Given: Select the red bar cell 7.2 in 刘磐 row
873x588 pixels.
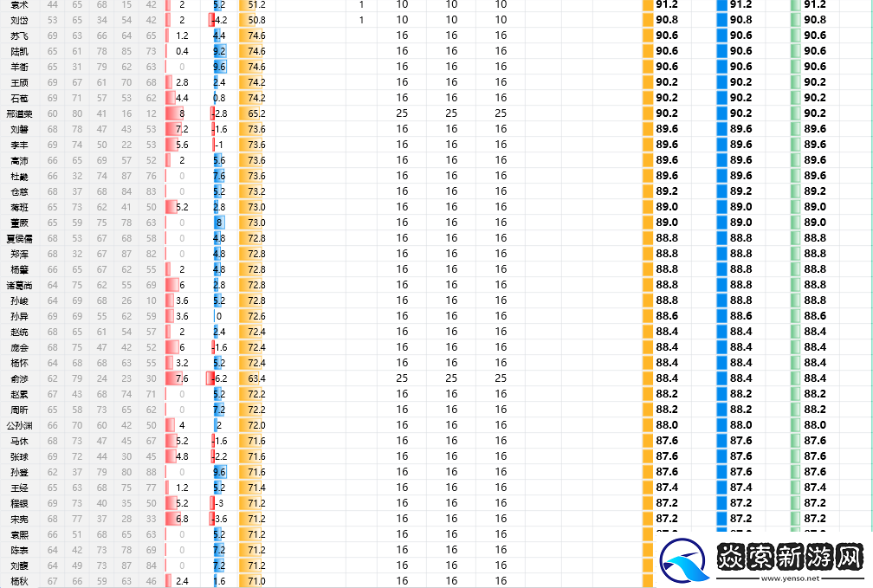Looking at the screenshot, I should point(181,129).
